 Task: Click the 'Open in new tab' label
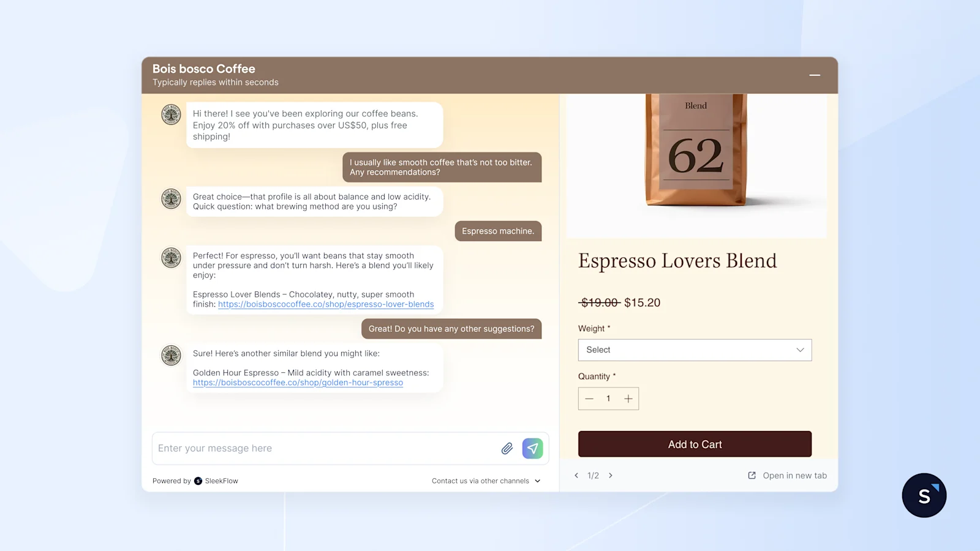click(x=794, y=475)
